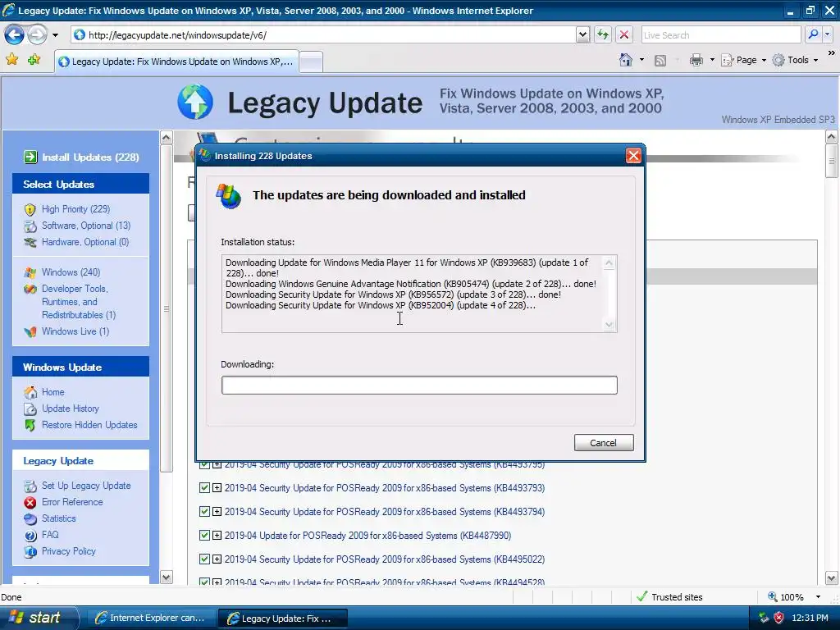Uncheck the KB4493793 update checkbox
840x630 pixels.
pos(204,488)
